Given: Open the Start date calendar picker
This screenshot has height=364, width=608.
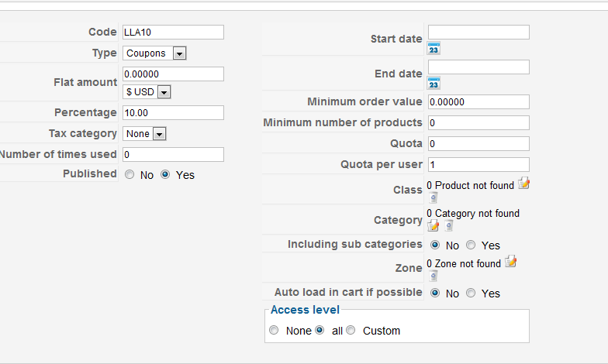Looking at the screenshot, I should coord(434,49).
